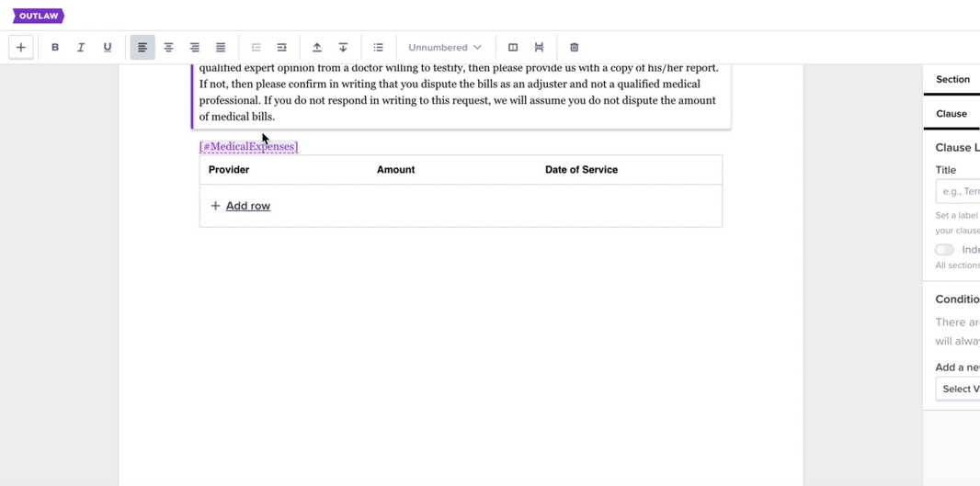Open the Unnumbered numbering dropdown

pos(445,48)
